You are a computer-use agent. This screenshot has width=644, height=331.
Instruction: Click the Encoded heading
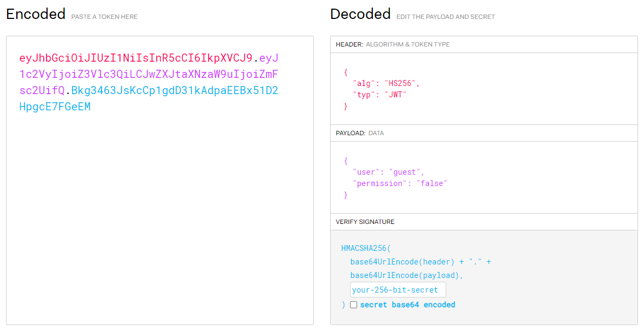pyautogui.click(x=36, y=14)
